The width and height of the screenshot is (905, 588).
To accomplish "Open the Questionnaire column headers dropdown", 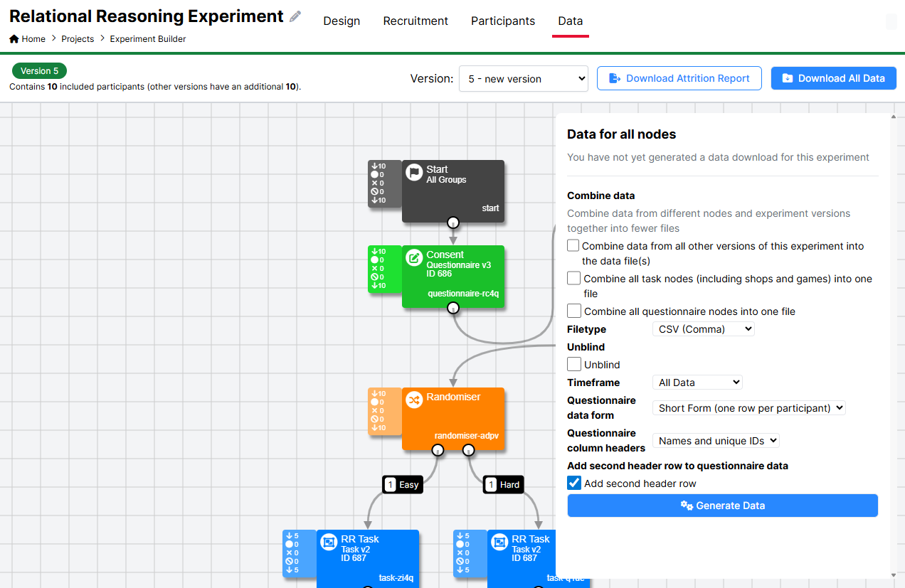I will pos(716,441).
